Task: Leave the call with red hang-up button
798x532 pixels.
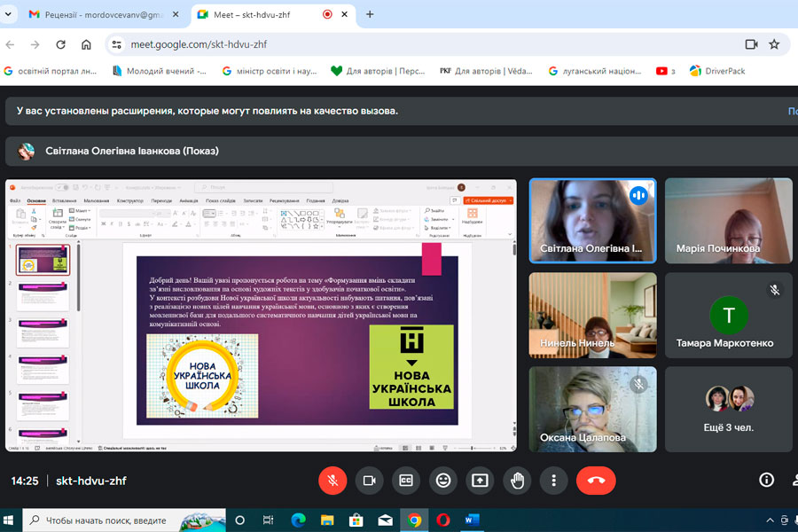Action: point(596,480)
